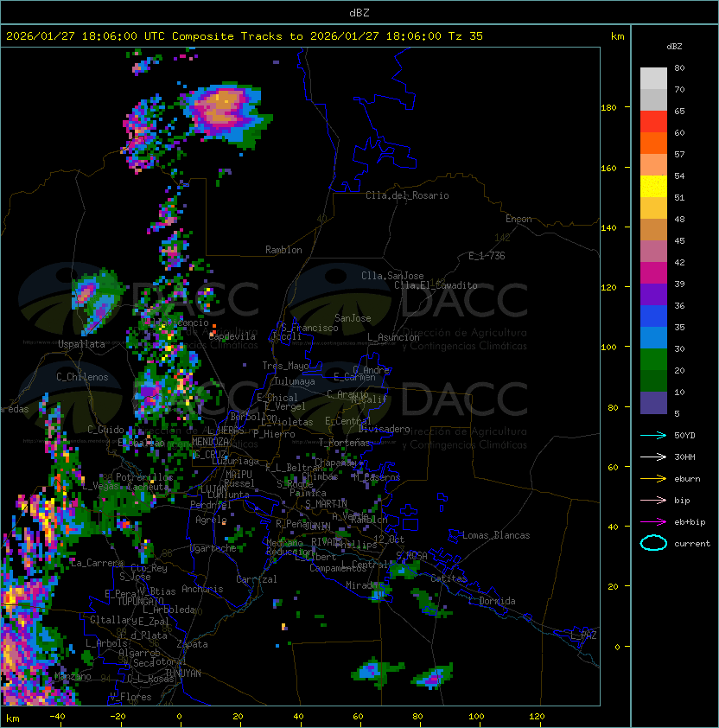This screenshot has width=719, height=728.
Task: Click the 'Clla.del_Rosario' map label
Action: pyautogui.click(x=407, y=195)
